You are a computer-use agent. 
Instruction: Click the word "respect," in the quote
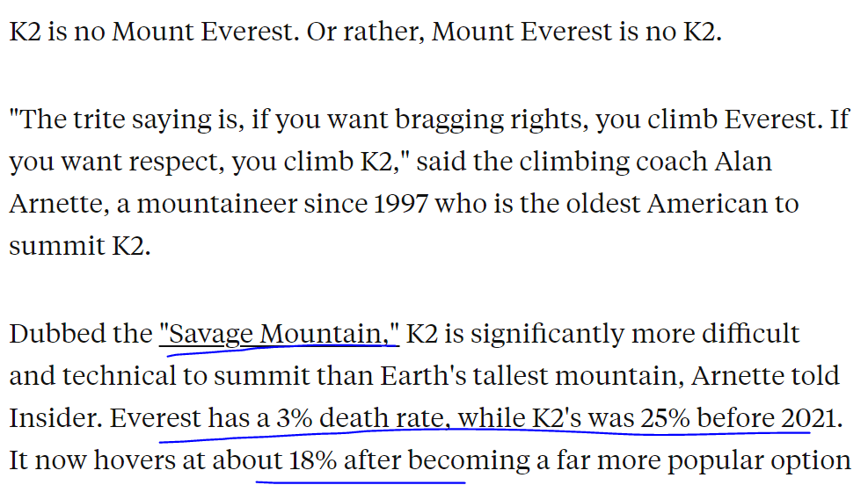(178, 162)
